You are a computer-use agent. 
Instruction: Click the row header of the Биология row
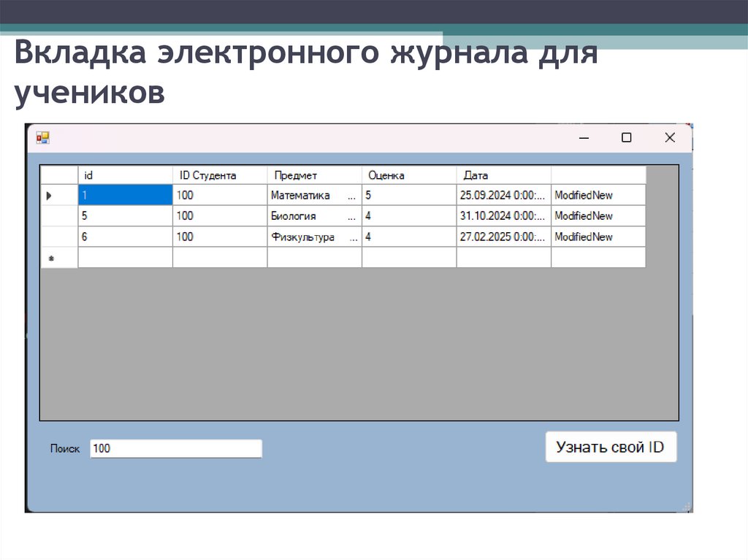pyautogui.click(x=59, y=216)
